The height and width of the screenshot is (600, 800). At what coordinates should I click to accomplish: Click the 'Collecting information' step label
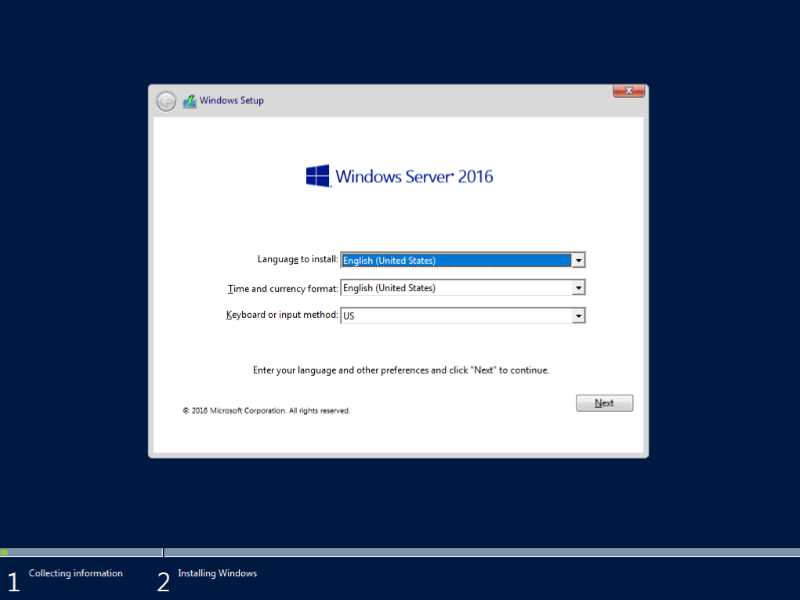(x=76, y=573)
